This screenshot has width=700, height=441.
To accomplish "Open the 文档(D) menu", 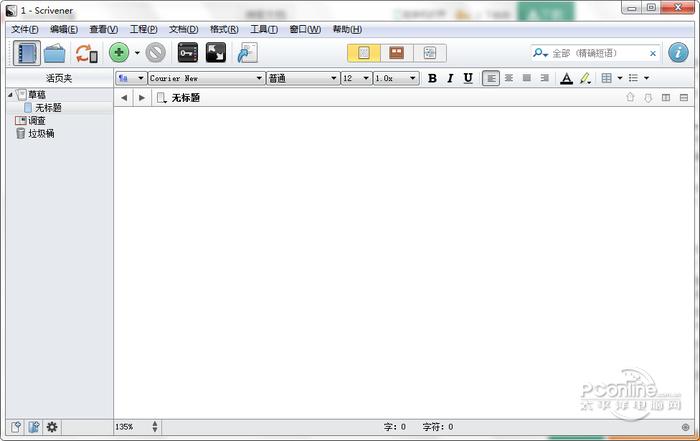I will pos(183,29).
